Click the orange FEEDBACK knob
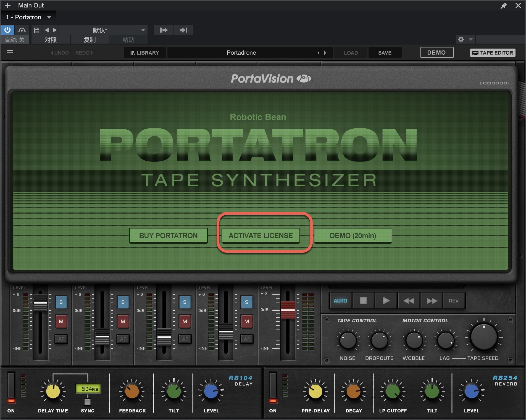 click(132, 391)
